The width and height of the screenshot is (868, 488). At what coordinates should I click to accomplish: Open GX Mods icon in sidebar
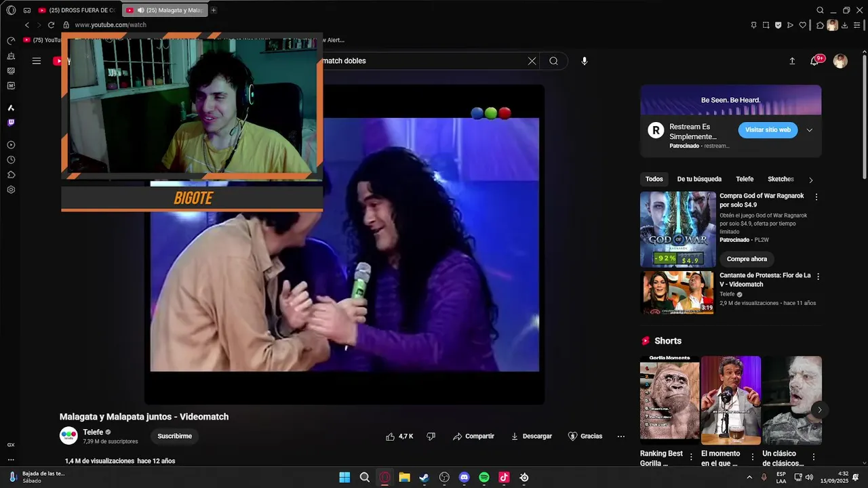click(x=11, y=70)
